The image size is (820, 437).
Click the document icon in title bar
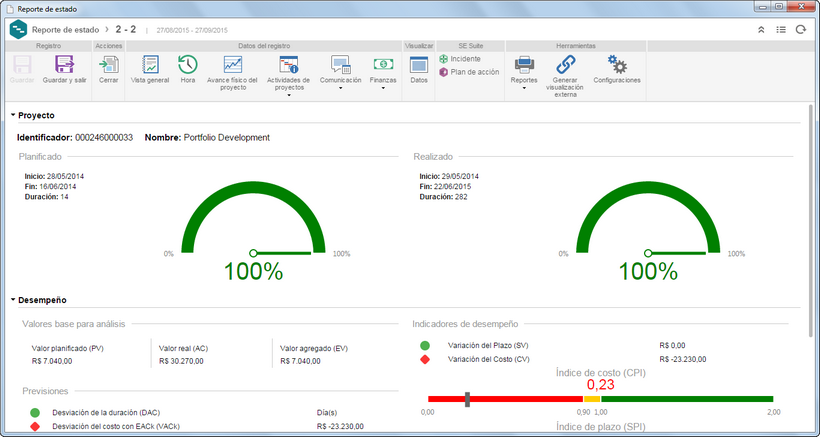point(9,9)
